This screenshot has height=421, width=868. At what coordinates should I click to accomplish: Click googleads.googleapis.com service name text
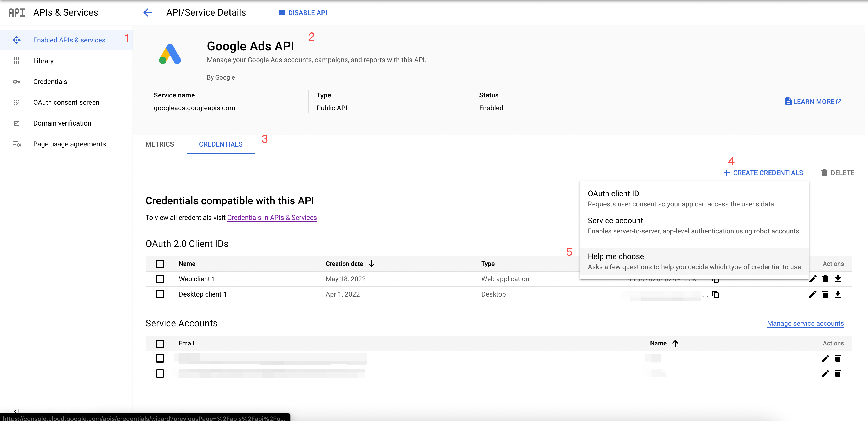194,108
